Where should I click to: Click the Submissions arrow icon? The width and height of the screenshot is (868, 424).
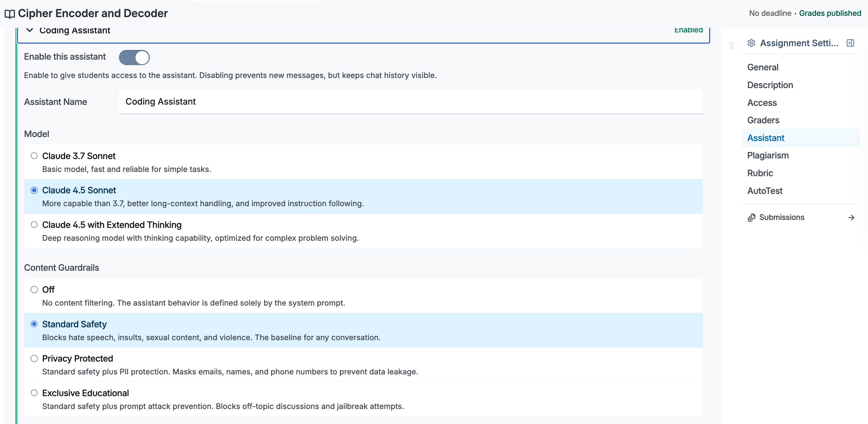pyautogui.click(x=851, y=218)
